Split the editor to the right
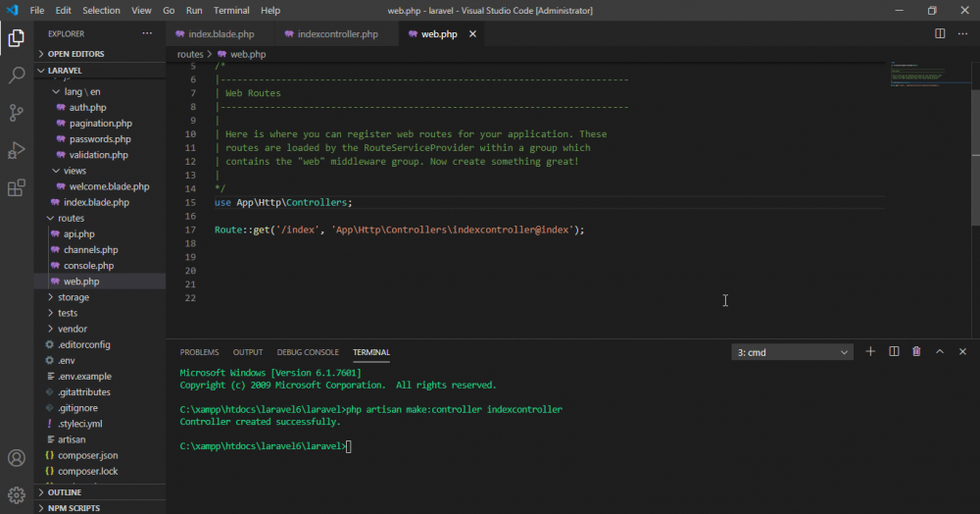The image size is (980, 514). (x=940, y=33)
